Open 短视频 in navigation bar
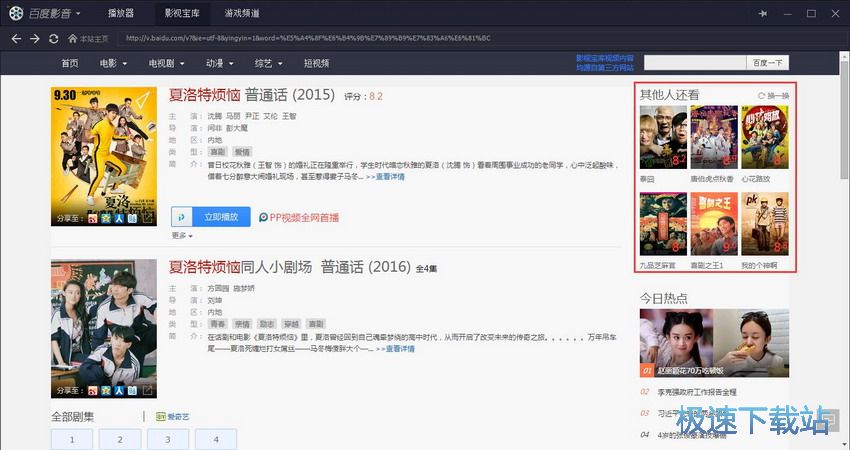The image size is (850, 450). click(x=317, y=63)
